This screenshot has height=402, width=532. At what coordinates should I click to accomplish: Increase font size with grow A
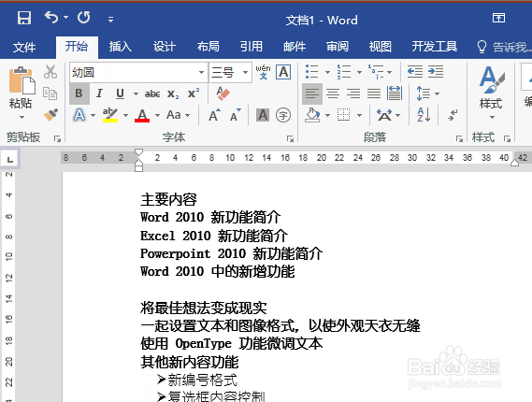214,115
